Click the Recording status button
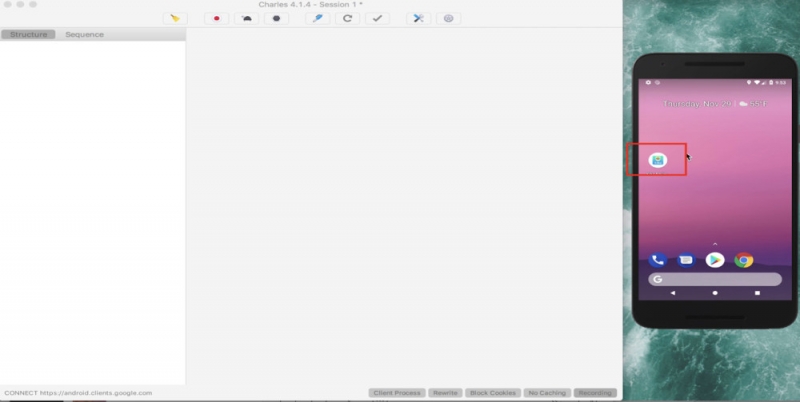This screenshot has height=402, width=800. [x=595, y=393]
